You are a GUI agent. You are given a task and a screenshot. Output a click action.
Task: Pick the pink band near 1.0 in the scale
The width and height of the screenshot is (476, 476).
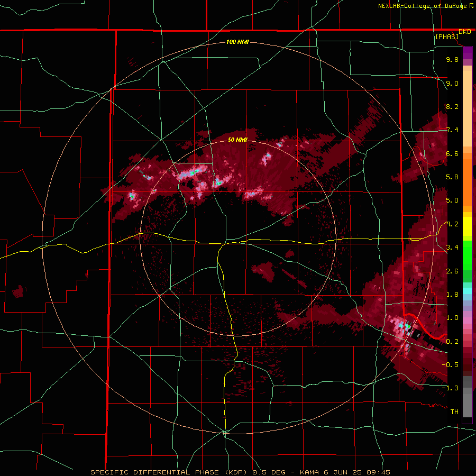point(467,321)
